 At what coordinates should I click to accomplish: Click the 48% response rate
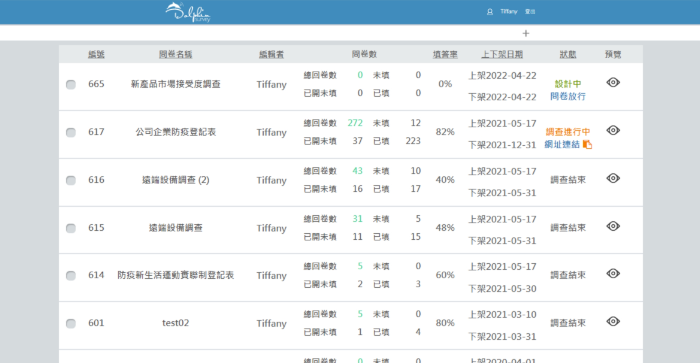445,227
